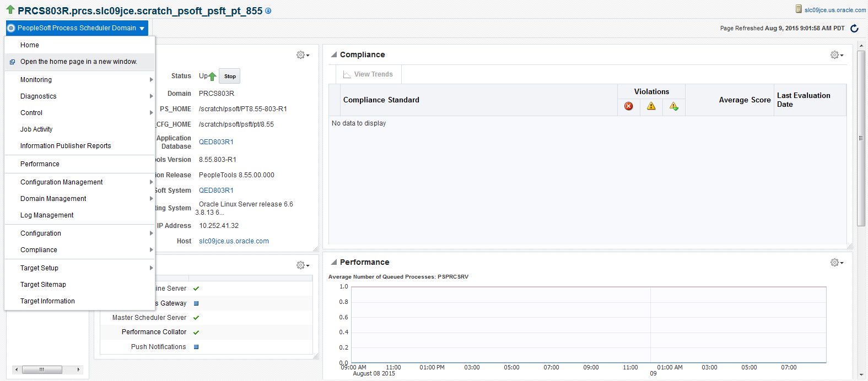
Task: Click the View Trends chart icon
Action: pyautogui.click(x=347, y=74)
